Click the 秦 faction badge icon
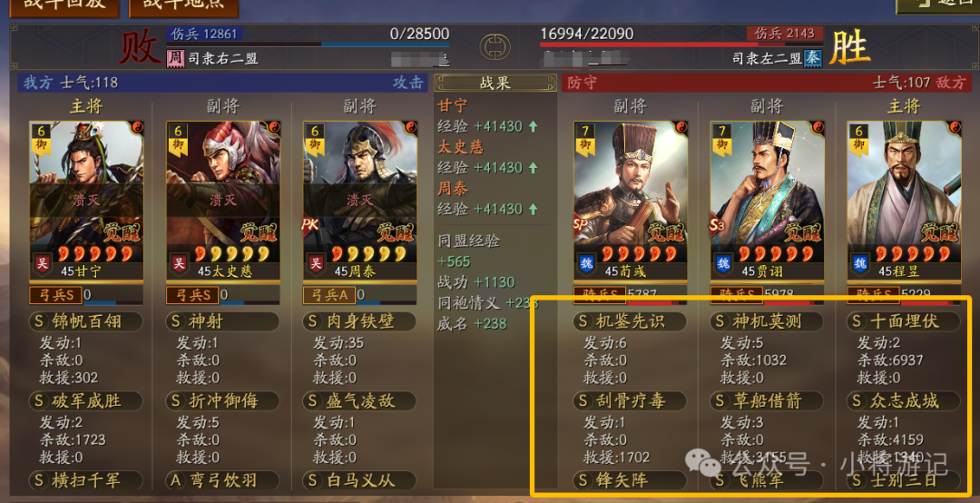This screenshot has height=503, width=980. [x=812, y=58]
